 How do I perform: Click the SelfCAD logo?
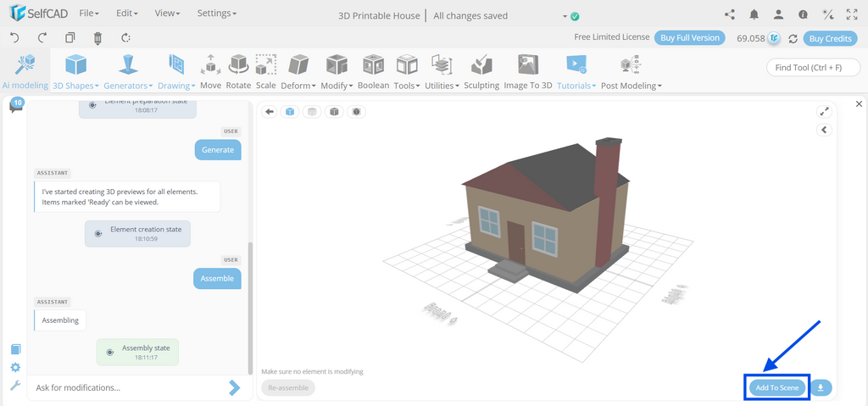click(39, 14)
